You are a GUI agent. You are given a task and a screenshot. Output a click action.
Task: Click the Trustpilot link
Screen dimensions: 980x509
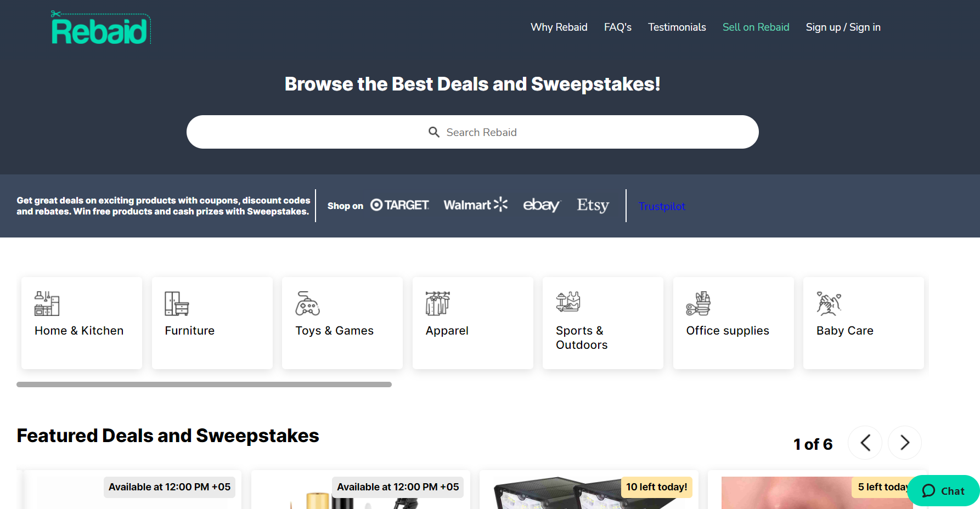(661, 206)
